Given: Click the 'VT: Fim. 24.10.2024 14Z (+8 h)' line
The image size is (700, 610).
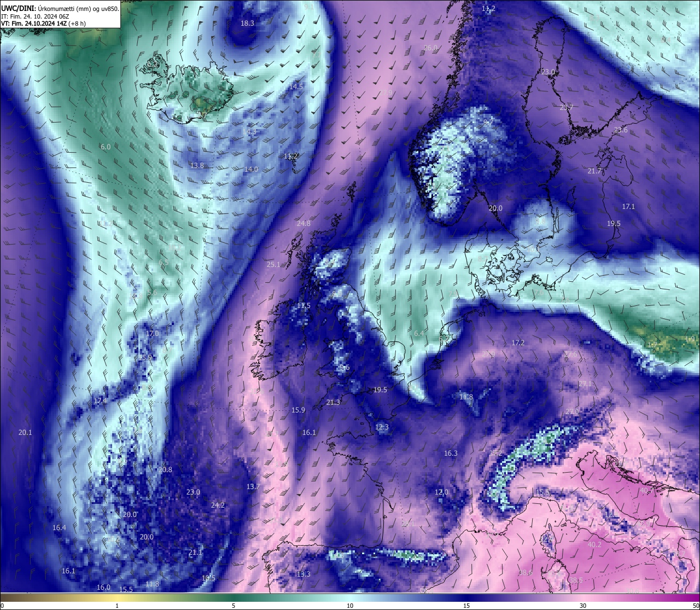Looking at the screenshot, I should tap(43, 24).
